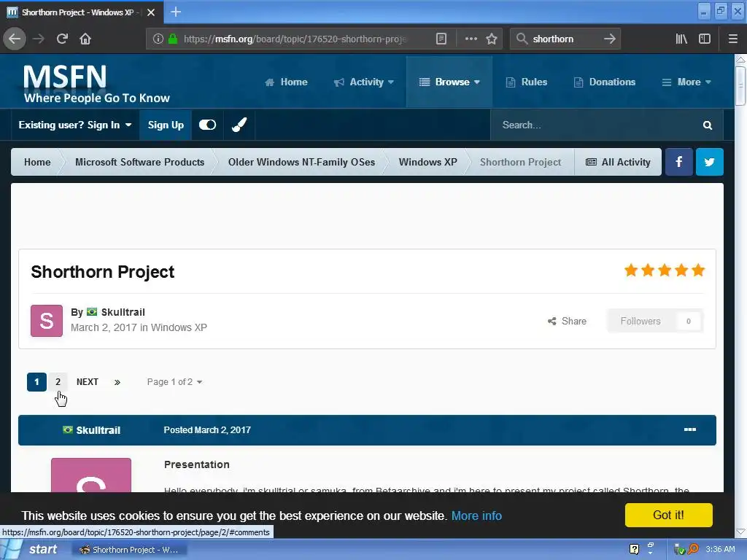
Task: Expand the Activity dropdown menu
Action: (x=364, y=82)
